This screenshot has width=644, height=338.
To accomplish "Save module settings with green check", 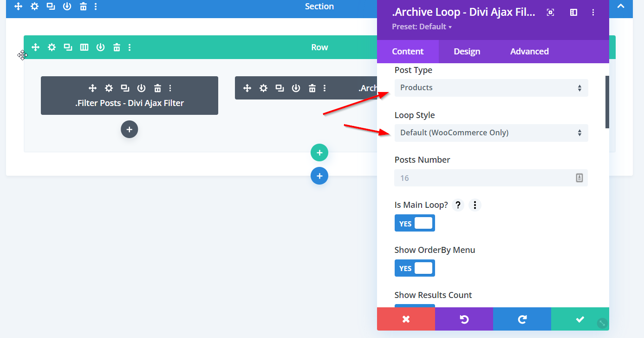I will click(x=580, y=319).
